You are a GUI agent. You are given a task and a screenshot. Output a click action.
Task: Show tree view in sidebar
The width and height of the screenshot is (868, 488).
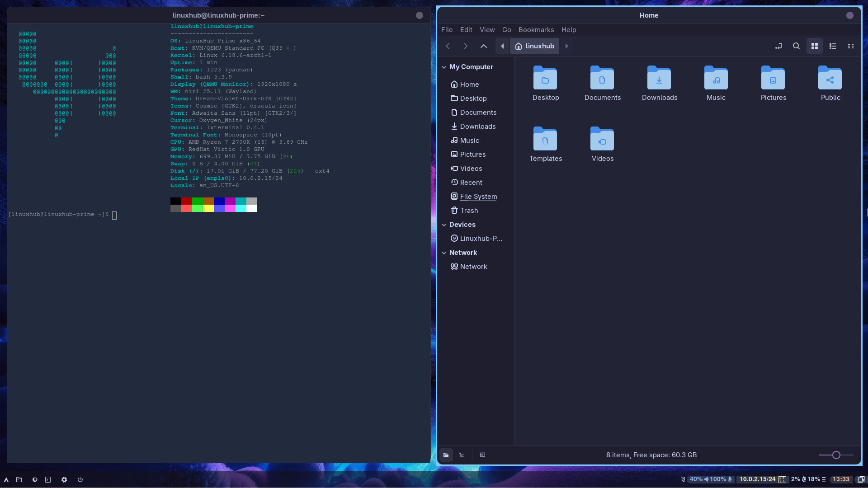[x=462, y=455]
